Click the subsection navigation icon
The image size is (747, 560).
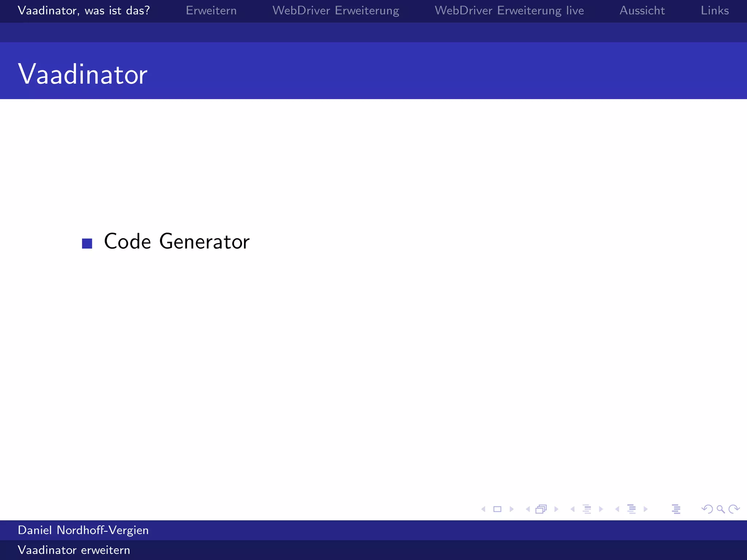tap(587, 509)
